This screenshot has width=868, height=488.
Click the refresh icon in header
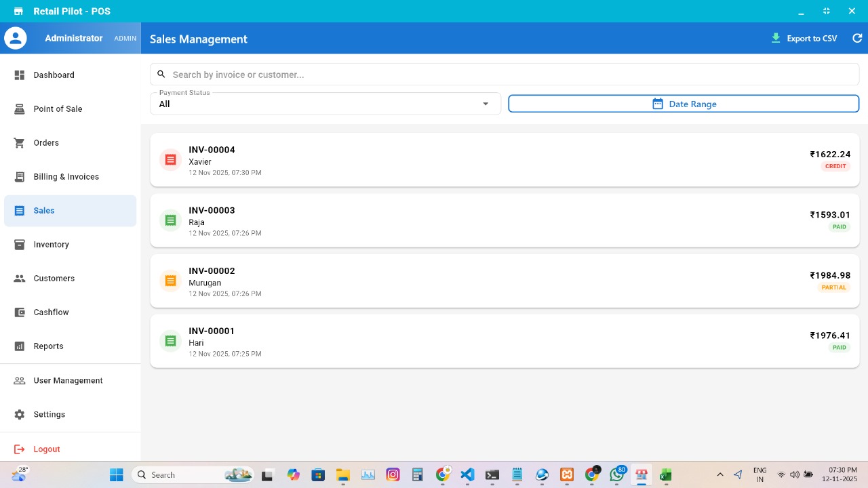pos(857,39)
